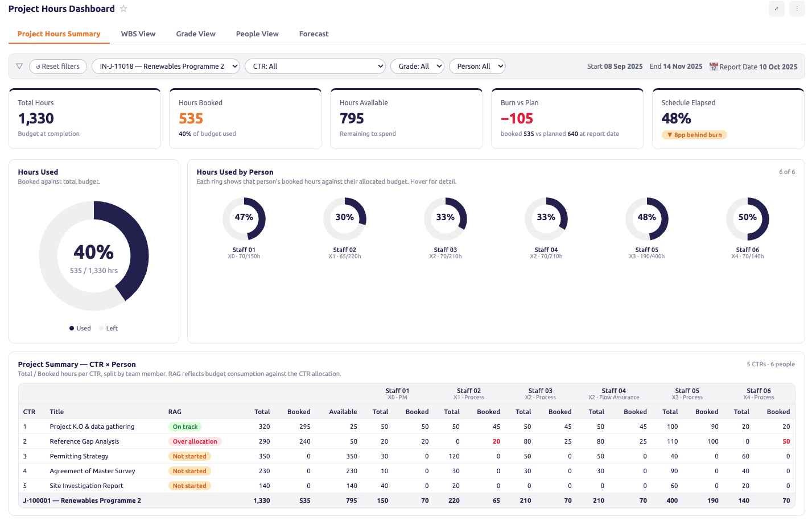This screenshot has height=521, width=812.
Task: Click the 'Title' column header
Action: click(57, 412)
